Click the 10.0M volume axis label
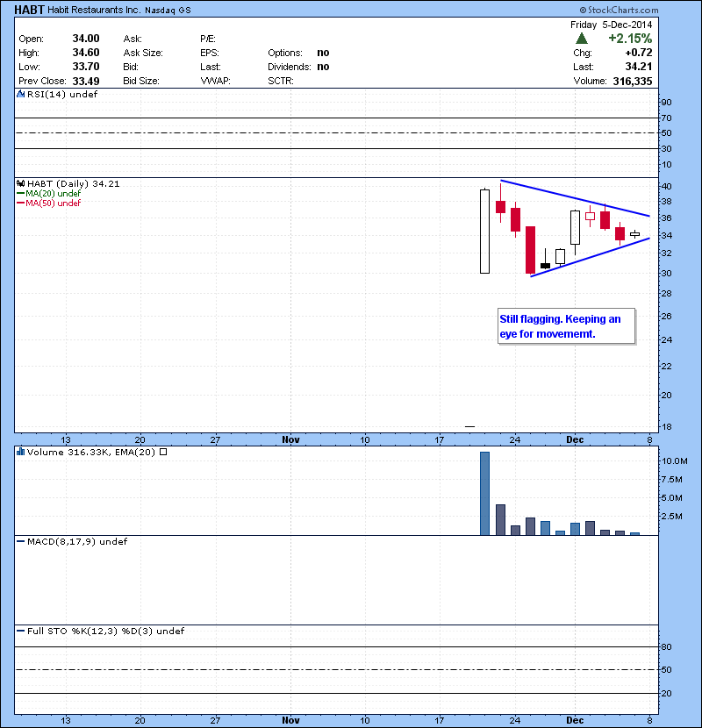Screen dimensions: 702x728 click(675, 461)
